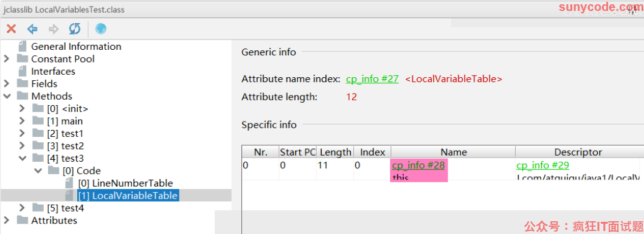Screen dimensions: 644x234
Task: Select the [1] LocalVariableTable entry
Action: pos(128,196)
